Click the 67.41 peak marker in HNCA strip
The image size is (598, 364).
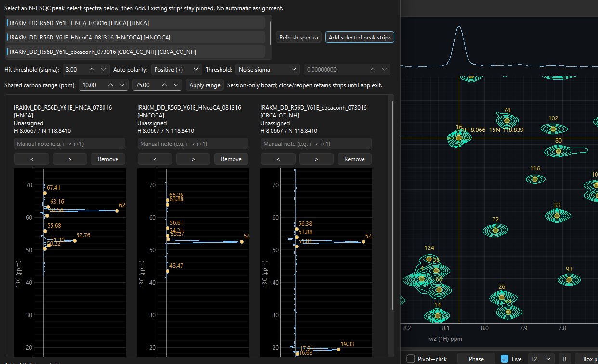coord(45,193)
